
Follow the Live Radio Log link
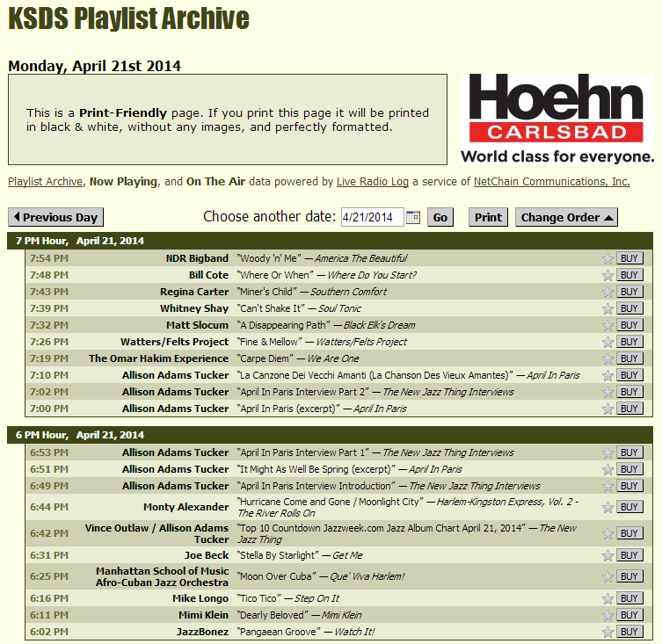coord(373,182)
